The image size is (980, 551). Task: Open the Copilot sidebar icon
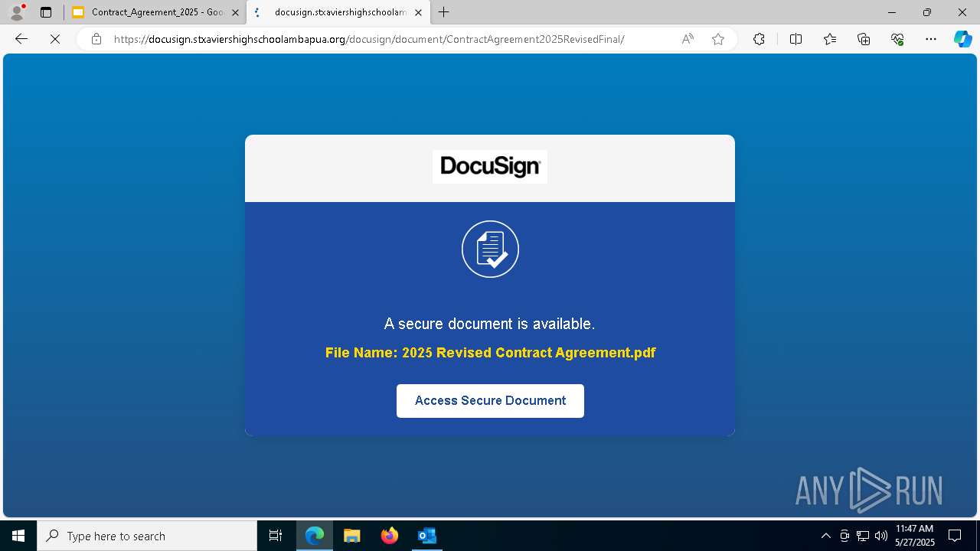pyautogui.click(x=962, y=39)
